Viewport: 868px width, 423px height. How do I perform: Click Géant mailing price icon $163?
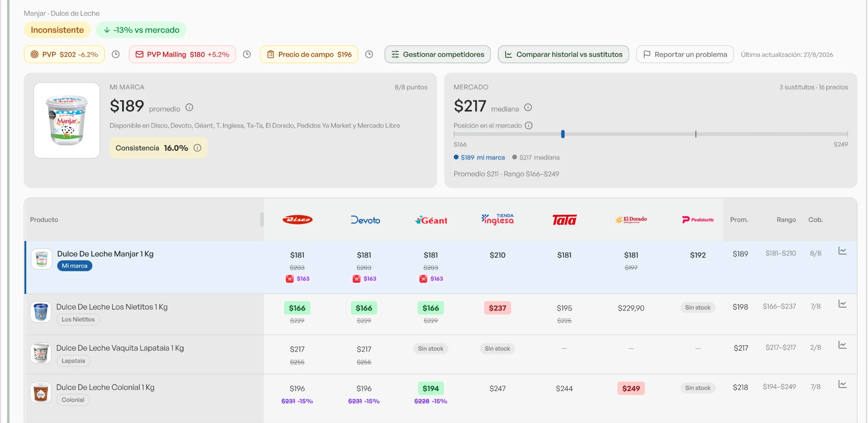(x=423, y=279)
